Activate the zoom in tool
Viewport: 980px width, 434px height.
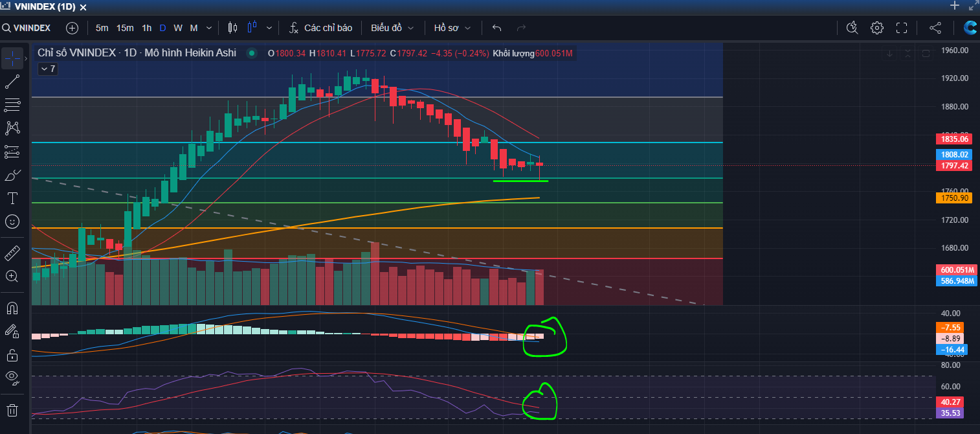[12, 276]
